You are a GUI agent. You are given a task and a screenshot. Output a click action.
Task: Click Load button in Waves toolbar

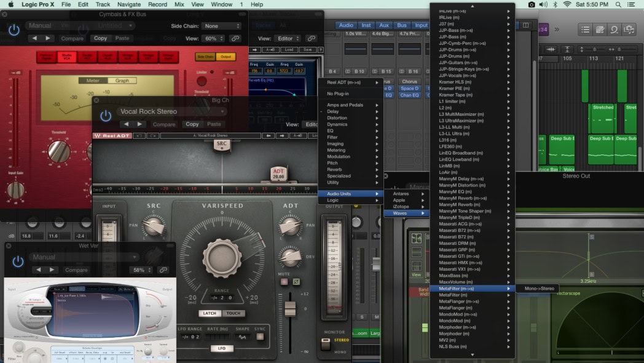pyautogui.click(x=289, y=50)
